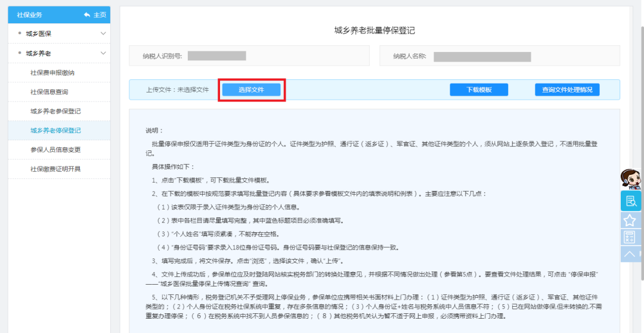
Task: Click the 下载模板 button
Action: click(479, 90)
